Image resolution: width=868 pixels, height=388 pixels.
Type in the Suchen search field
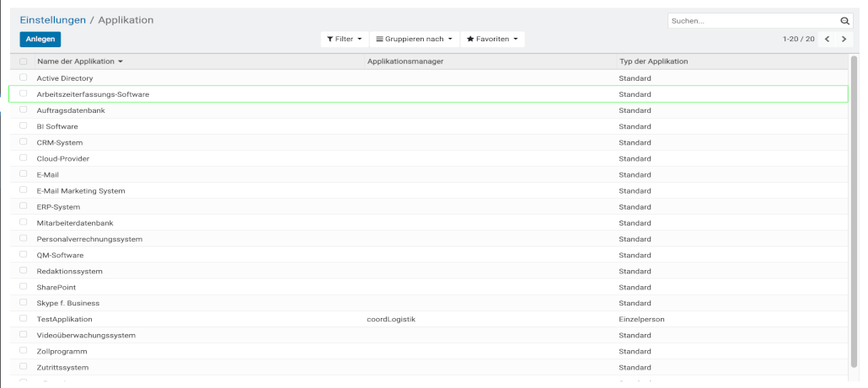[x=750, y=21]
